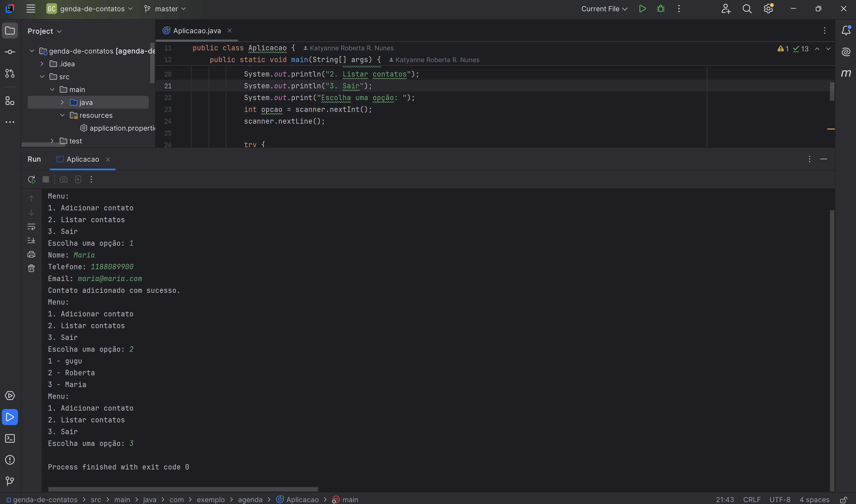The height and width of the screenshot is (504, 856).
Task: Open Current File run configuration dropdown
Action: (x=604, y=9)
